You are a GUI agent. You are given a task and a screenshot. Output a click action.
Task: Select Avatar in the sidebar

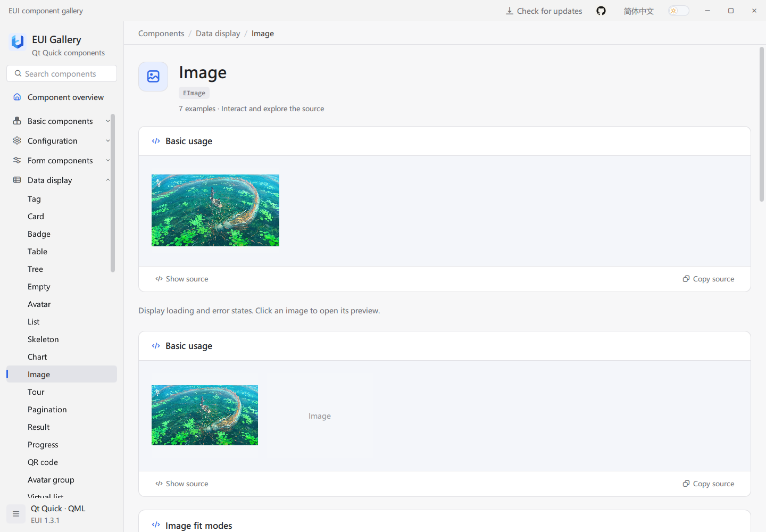62,304
